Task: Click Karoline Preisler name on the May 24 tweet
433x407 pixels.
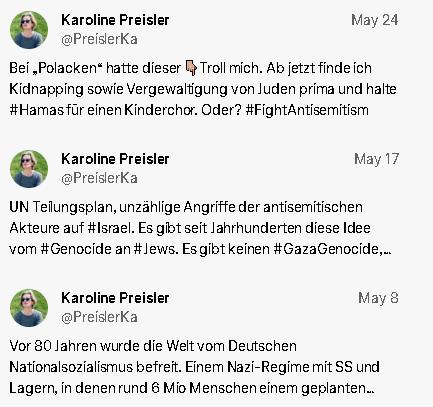Action: tap(115, 20)
